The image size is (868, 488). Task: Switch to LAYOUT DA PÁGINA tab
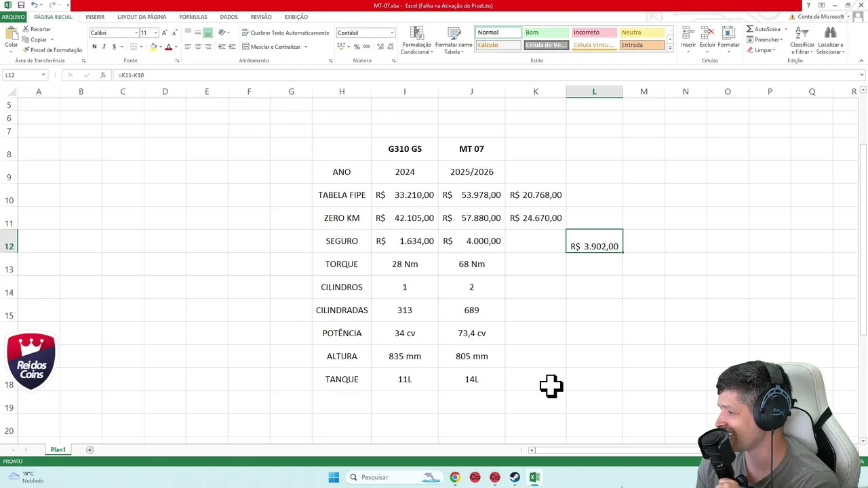click(x=142, y=17)
